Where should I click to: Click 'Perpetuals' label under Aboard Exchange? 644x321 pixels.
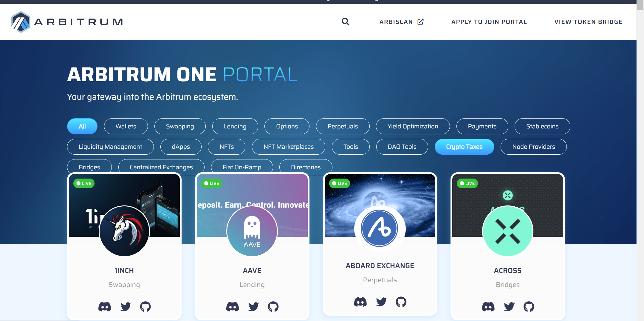(380, 280)
